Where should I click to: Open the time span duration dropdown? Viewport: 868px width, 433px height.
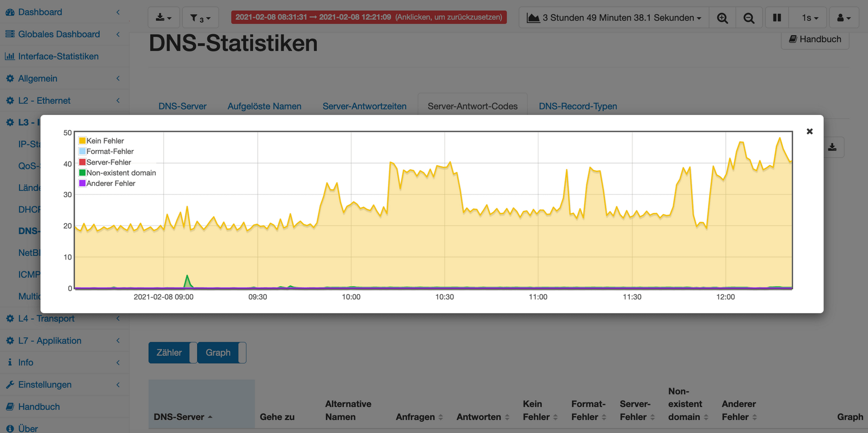614,18
